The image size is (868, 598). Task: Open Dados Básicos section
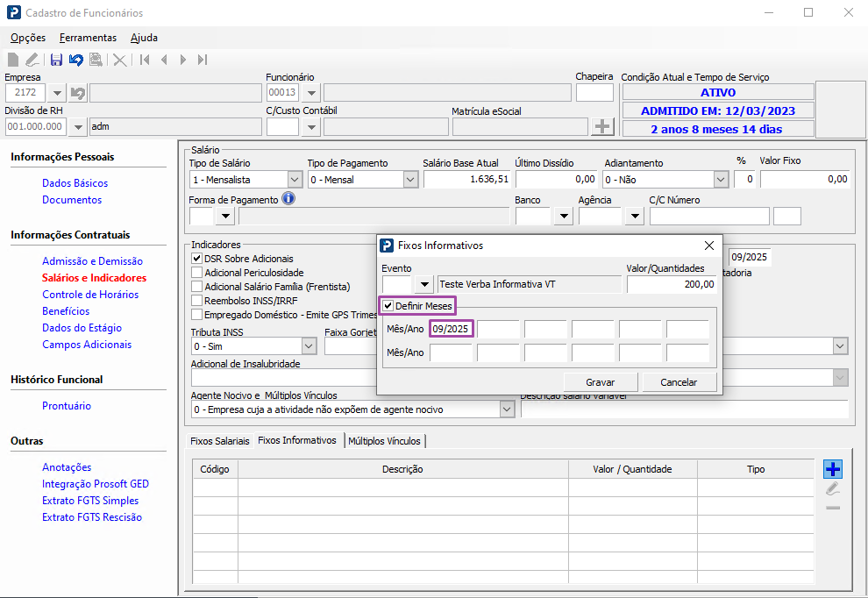75,182
